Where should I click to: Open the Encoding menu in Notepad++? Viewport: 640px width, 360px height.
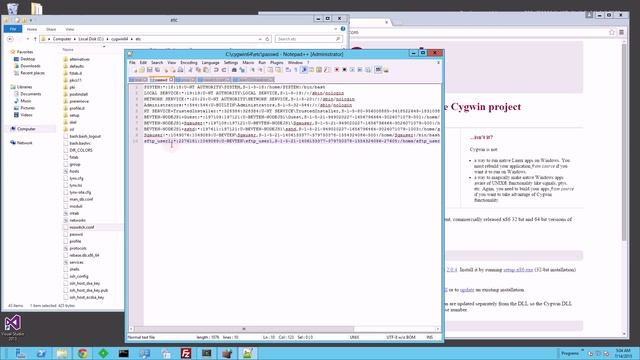[x=189, y=62]
